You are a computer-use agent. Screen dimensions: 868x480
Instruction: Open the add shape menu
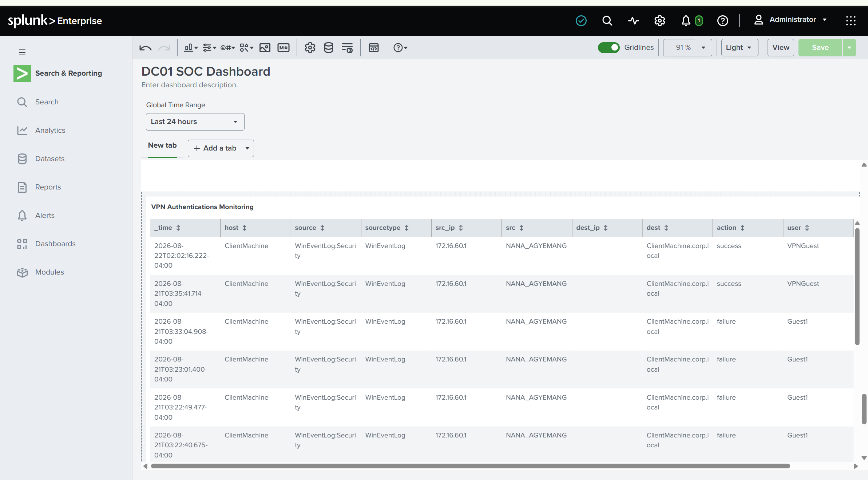click(246, 48)
